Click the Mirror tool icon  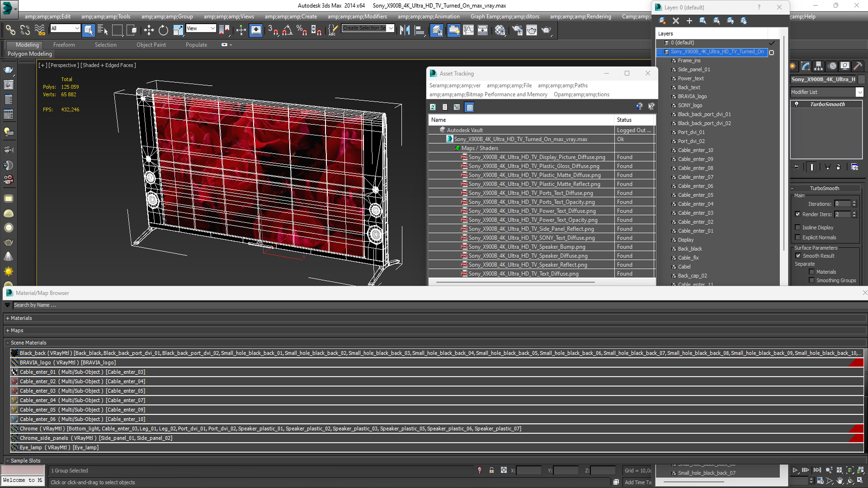[x=405, y=30]
